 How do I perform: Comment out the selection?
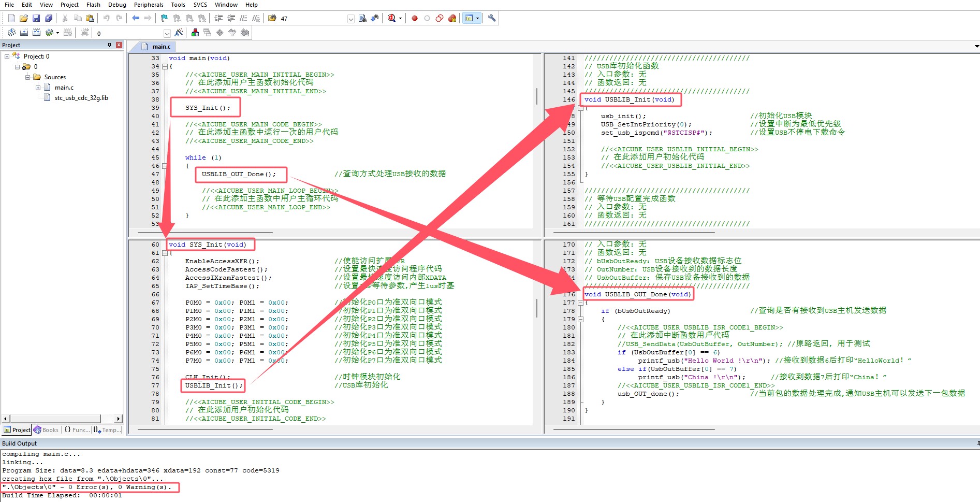[243, 18]
